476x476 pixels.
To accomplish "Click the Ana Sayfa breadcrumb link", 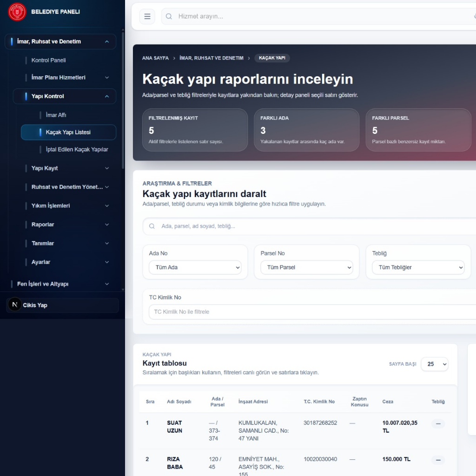I will (155, 58).
